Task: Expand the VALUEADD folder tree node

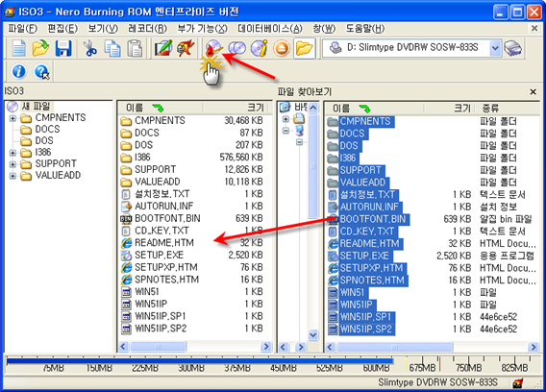Action: (12, 176)
